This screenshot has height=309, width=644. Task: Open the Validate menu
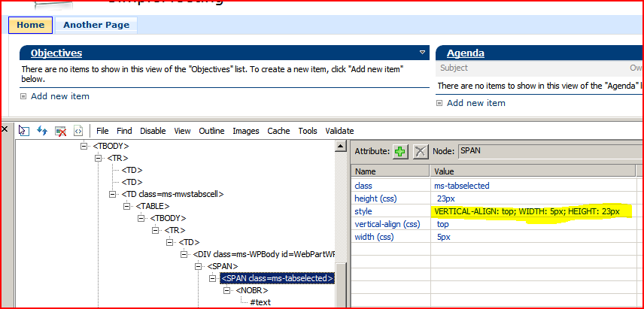(x=339, y=131)
